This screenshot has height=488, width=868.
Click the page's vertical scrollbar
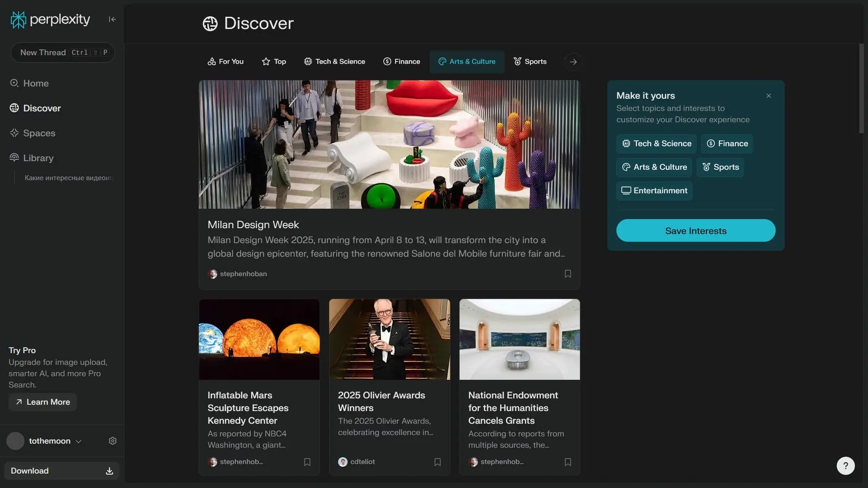tap(861, 89)
